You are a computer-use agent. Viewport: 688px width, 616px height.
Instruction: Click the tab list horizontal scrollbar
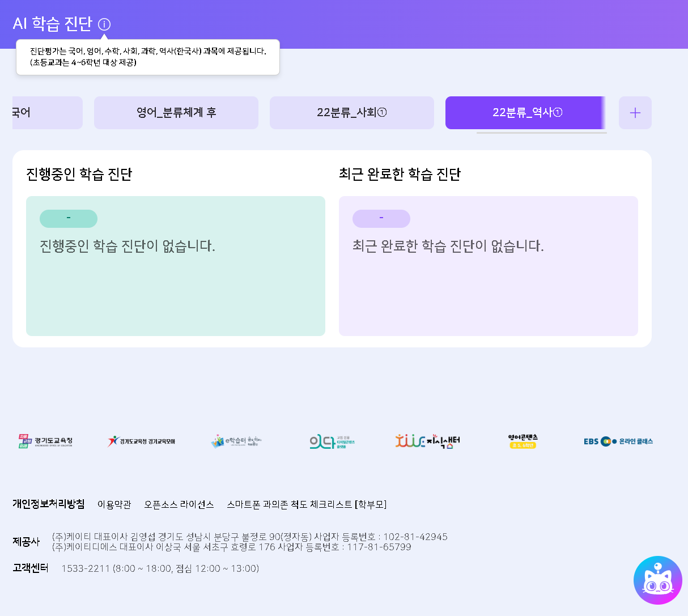pyautogui.click(x=541, y=133)
